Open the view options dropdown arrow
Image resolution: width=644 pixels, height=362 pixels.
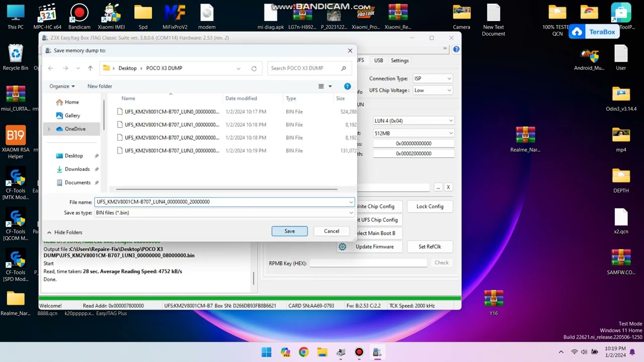330,86
